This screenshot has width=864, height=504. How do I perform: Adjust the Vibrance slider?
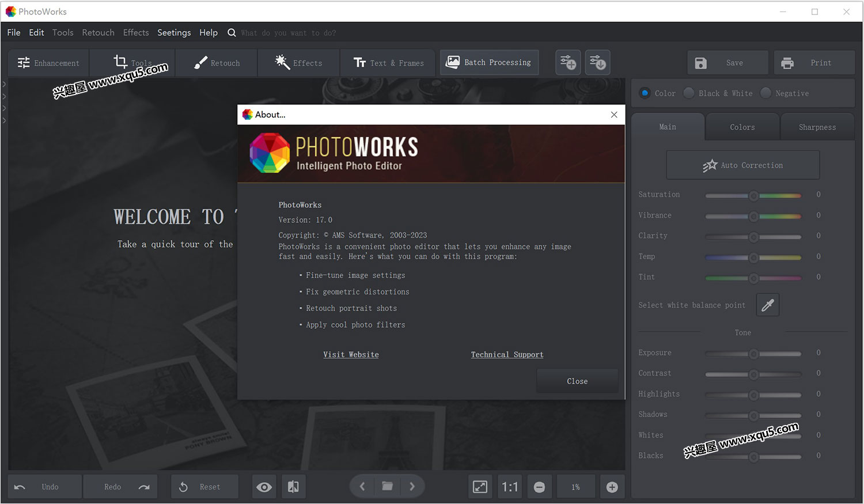[753, 217]
